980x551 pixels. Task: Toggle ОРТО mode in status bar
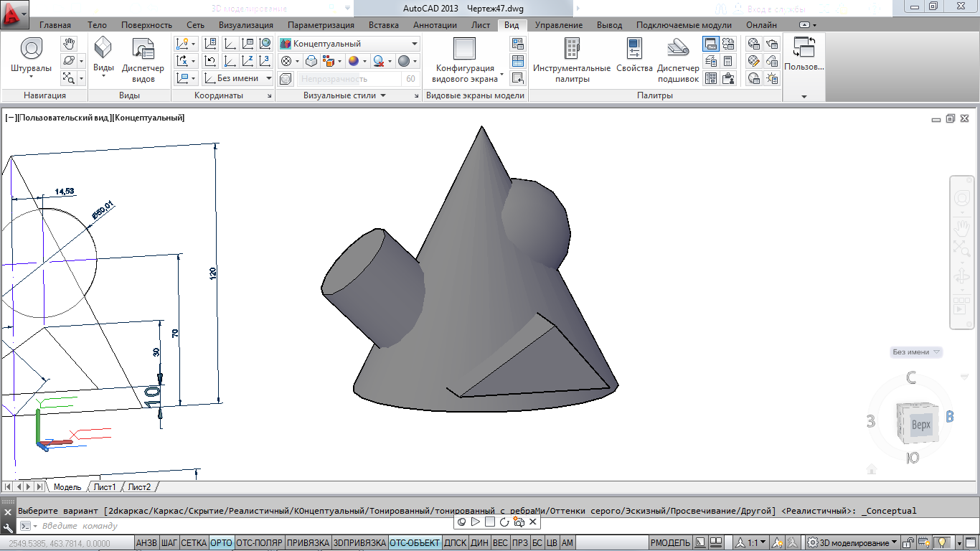[221, 543]
